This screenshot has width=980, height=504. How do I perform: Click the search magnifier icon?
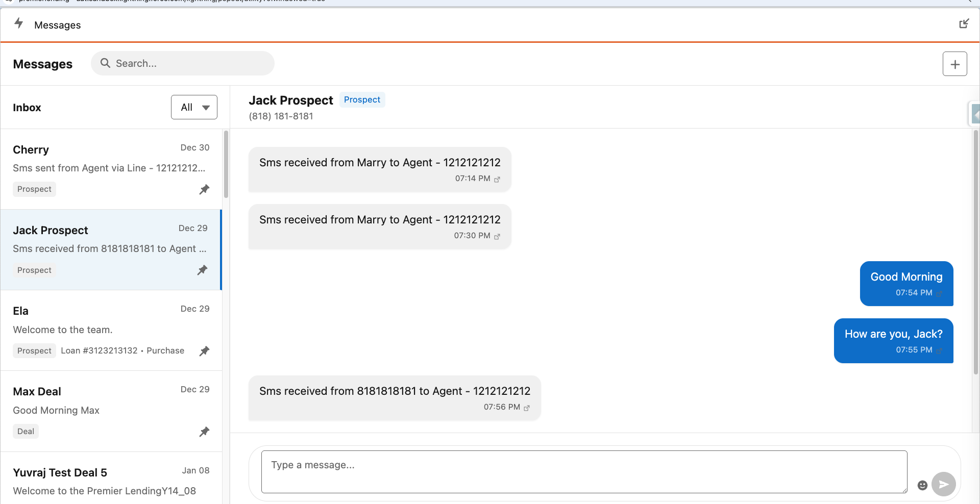click(105, 63)
